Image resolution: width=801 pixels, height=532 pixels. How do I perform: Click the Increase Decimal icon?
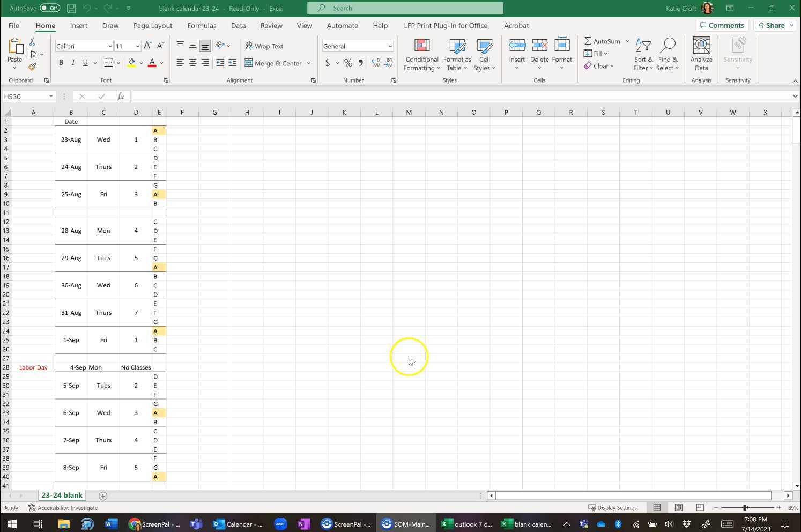[x=375, y=63]
